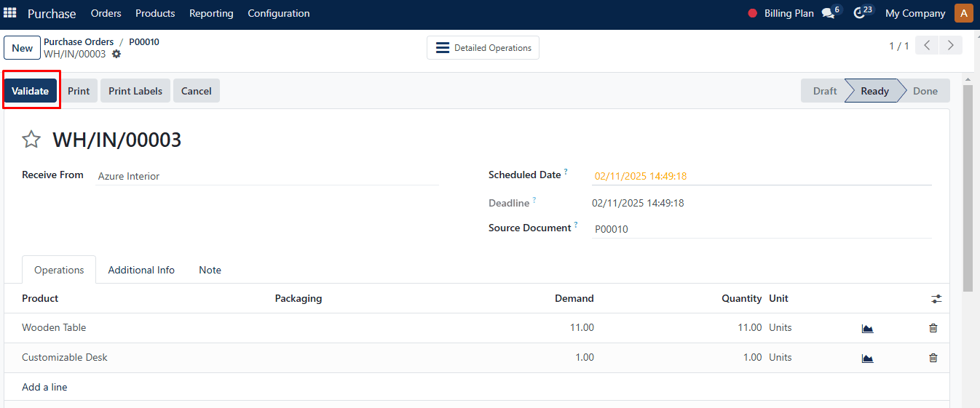Edit the Scheduled Date field

pyautogui.click(x=762, y=176)
